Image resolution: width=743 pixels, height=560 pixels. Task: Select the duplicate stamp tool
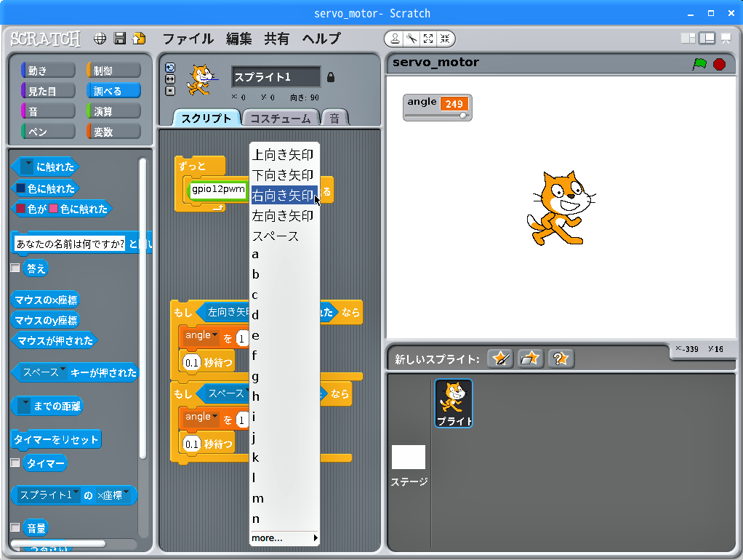pos(395,39)
